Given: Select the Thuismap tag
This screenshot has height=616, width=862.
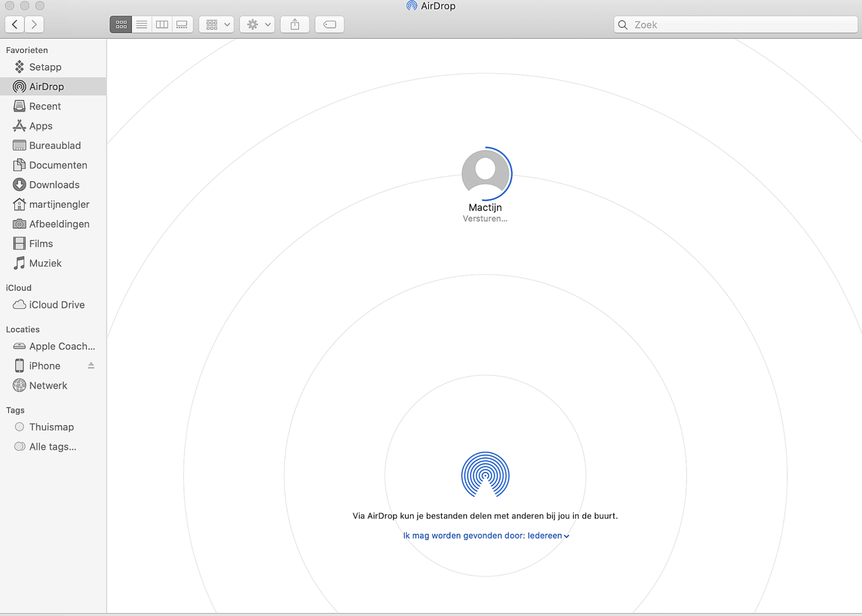Looking at the screenshot, I should (51, 427).
